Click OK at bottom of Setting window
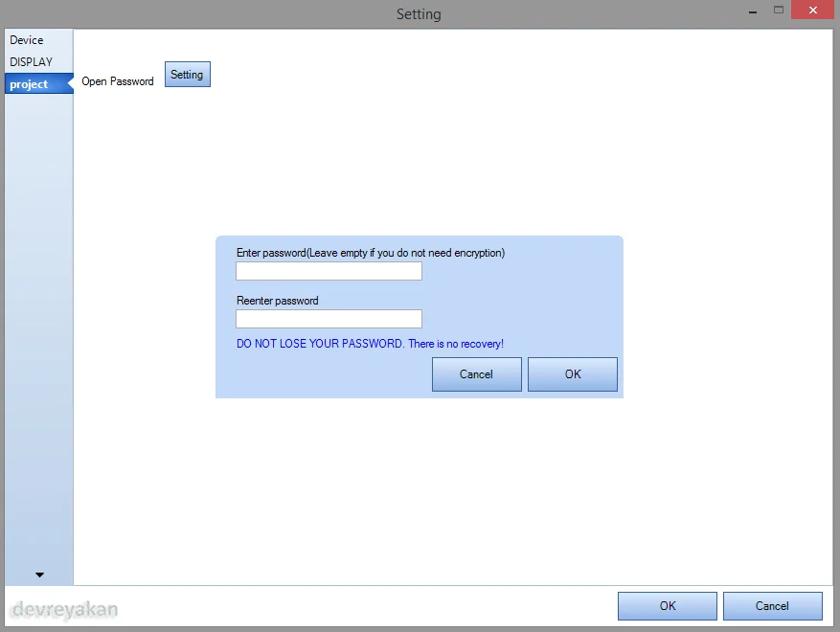The width and height of the screenshot is (840, 632). (668, 606)
